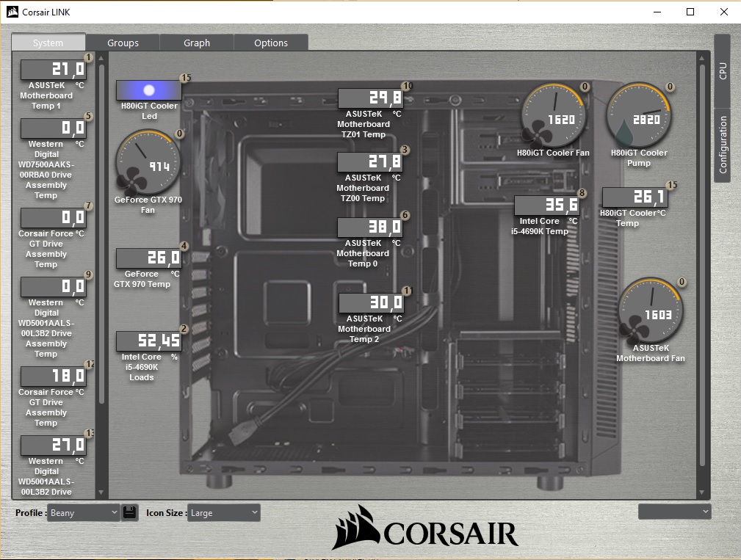Open the CPU side panel tab

point(723,70)
